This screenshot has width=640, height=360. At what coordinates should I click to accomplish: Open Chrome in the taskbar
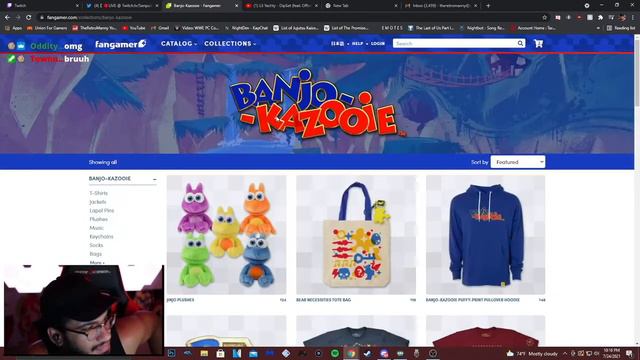(x=351, y=353)
